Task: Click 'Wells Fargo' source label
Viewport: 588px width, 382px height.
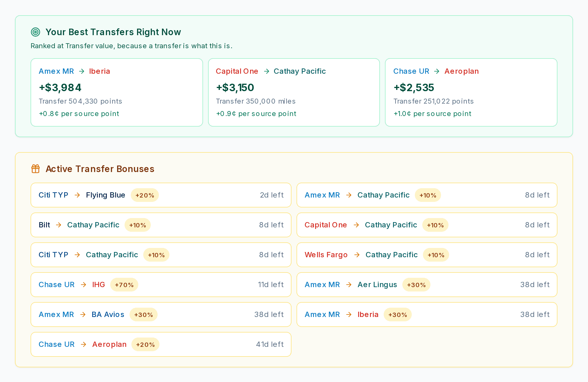Action: (x=326, y=255)
